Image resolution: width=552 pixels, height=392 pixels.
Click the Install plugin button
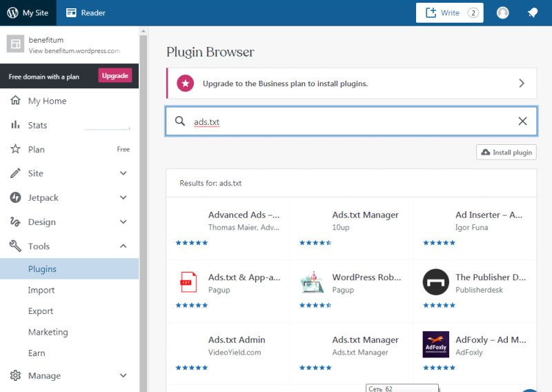(506, 152)
